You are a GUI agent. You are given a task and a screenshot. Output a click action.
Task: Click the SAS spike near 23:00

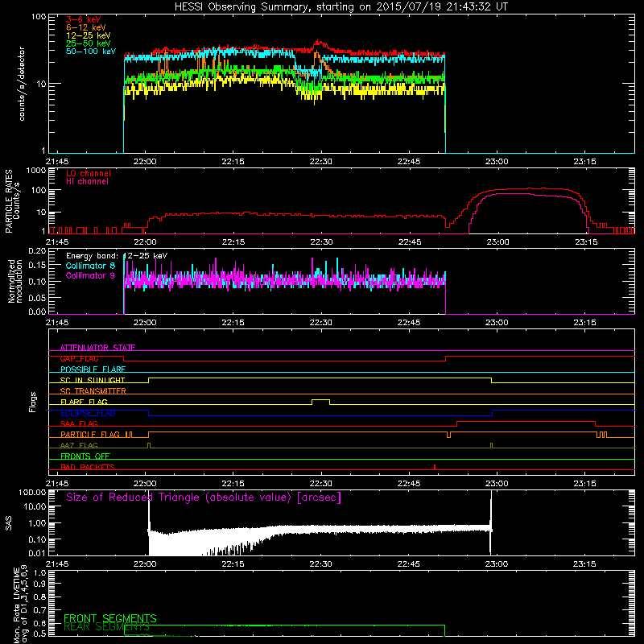[x=491, y=522]
